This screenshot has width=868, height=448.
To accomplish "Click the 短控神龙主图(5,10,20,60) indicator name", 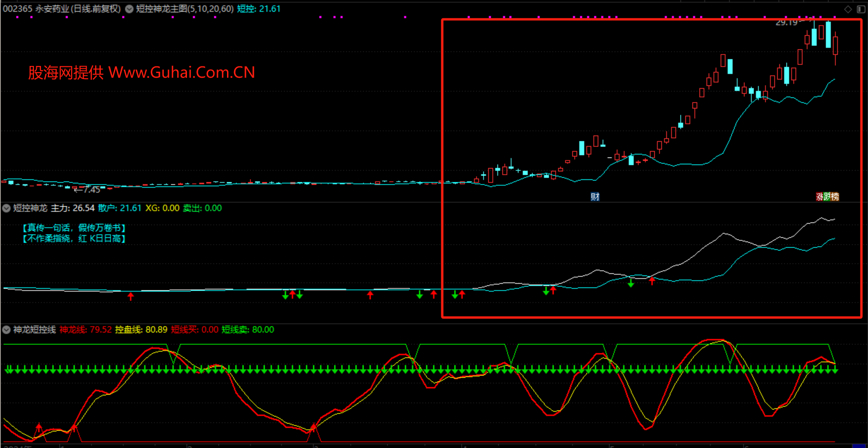I will click(185, 9).
